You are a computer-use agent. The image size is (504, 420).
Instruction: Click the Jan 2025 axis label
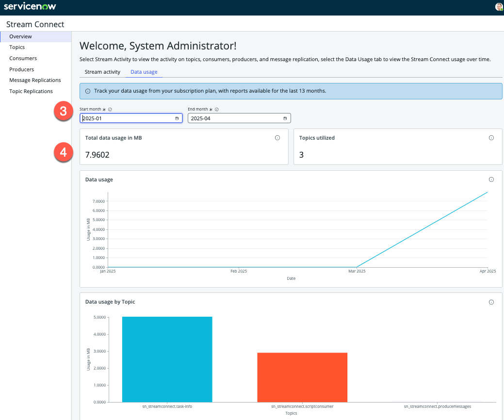(x=108, y=271)
